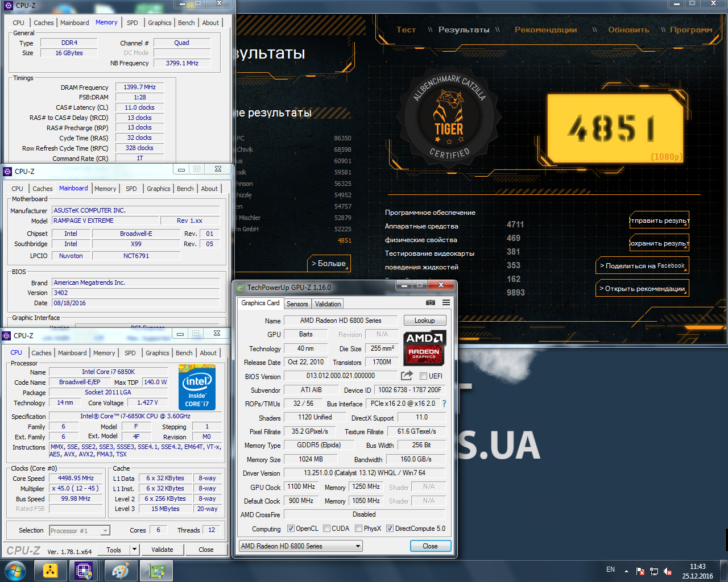Open the Paint palette icon on the taskbar

click(x=121, y=571)
